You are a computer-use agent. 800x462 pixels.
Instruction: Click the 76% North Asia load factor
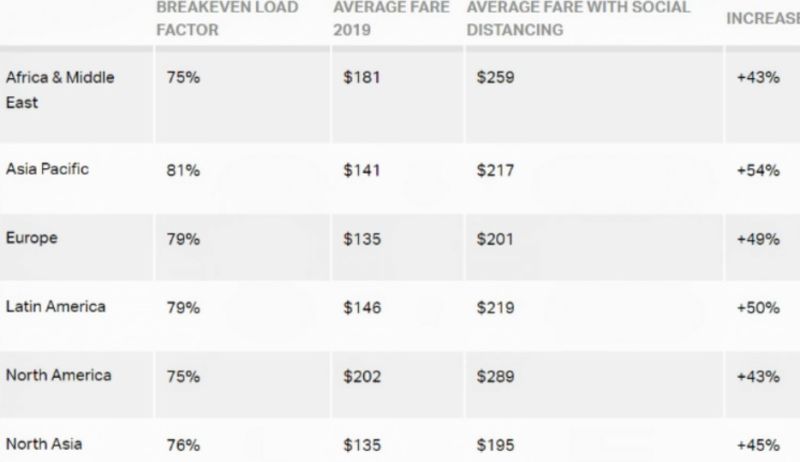click(x=183, y=445)
